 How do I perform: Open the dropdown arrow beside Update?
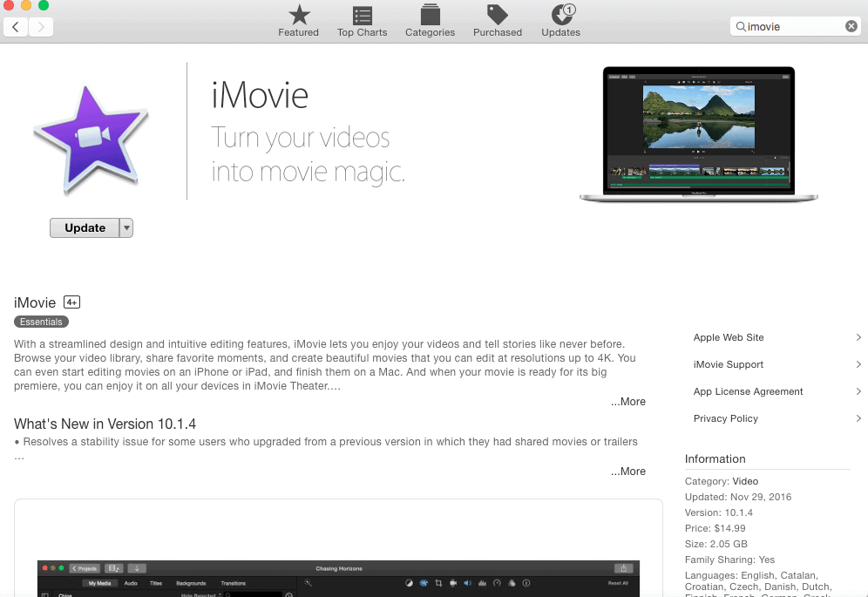click(126, 227)
